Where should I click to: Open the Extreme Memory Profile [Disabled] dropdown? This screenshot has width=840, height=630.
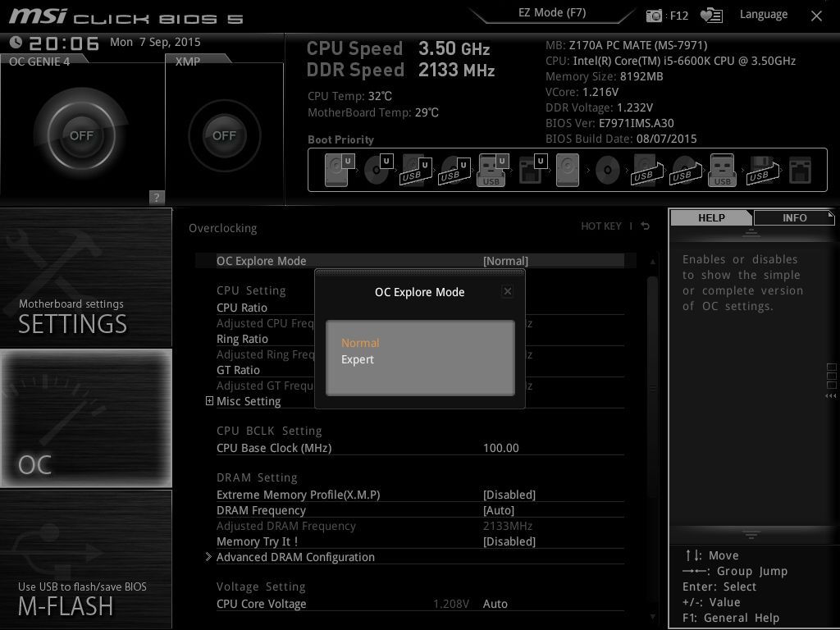point(509,495)
